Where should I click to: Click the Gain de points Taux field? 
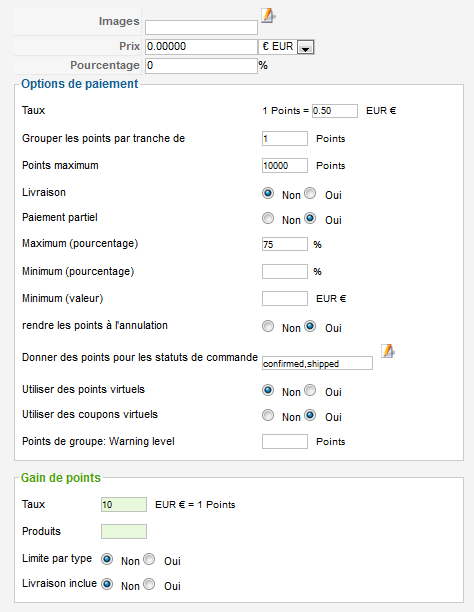tap(124, 505)
